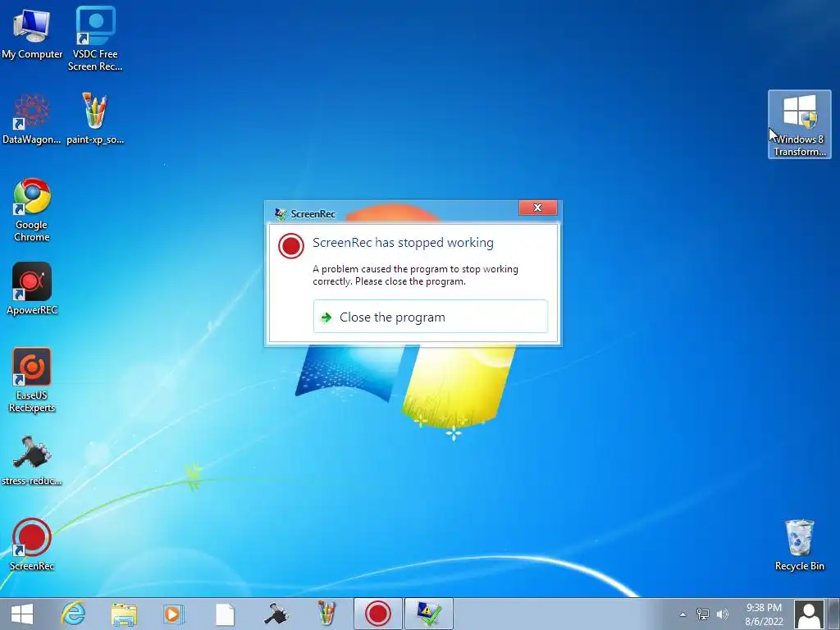840x630 pixels.
Task: Open the volume speaker tray icon
Action: pyautogui.click(x=722, y=614)
